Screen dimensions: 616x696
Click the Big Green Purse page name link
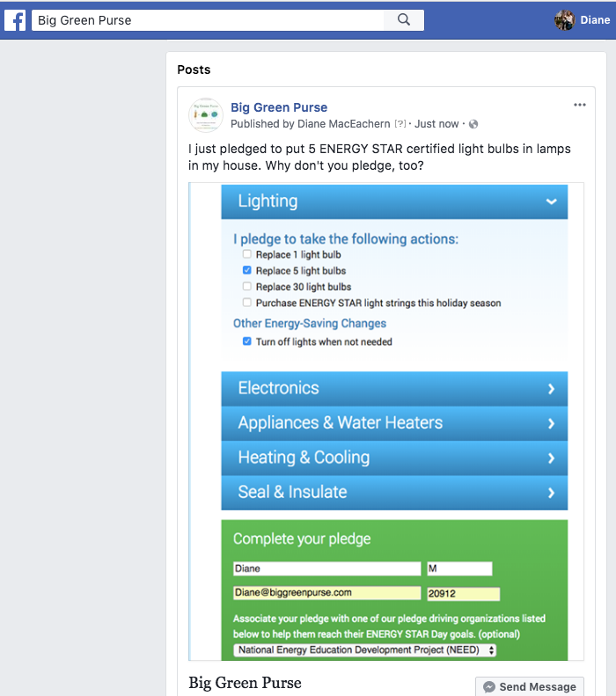click(x=279, y=107)
